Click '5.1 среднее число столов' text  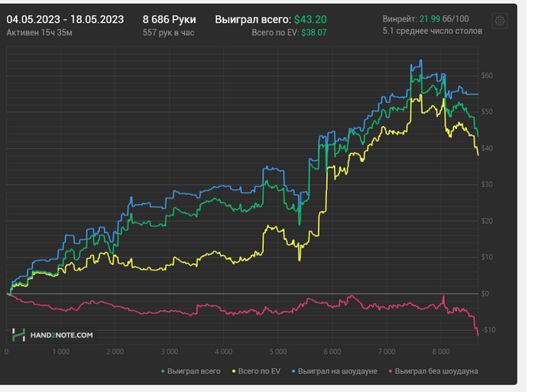click(x=433, y=31)
